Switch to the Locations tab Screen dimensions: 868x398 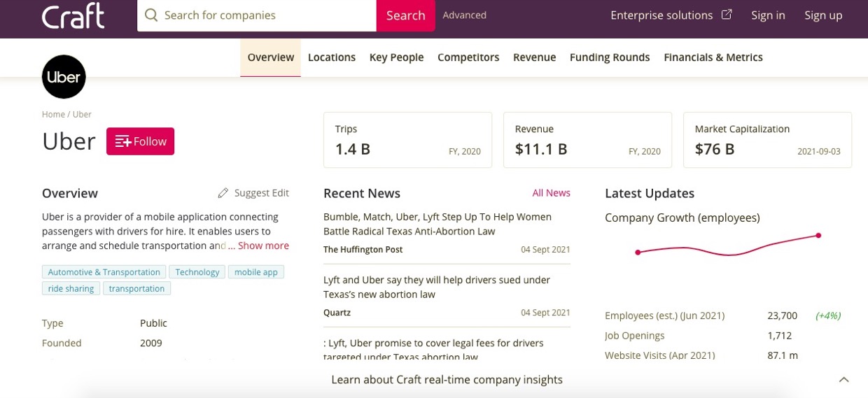click(x=332, y=57)
